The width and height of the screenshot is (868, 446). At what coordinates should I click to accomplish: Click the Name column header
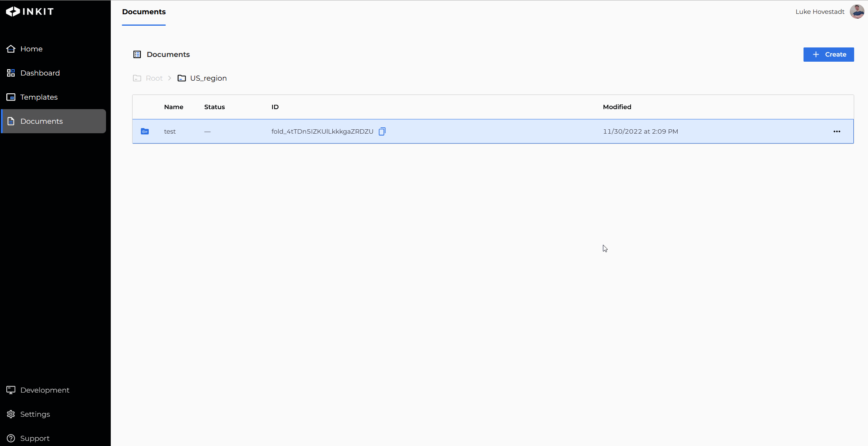173,107
